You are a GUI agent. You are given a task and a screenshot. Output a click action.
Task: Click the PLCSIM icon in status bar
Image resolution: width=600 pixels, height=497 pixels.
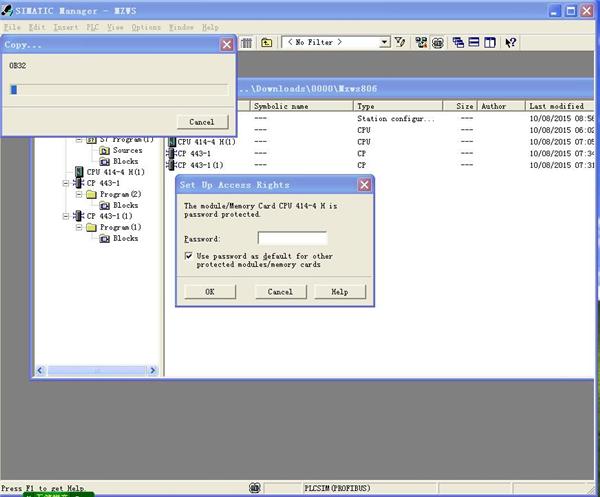pyautogui.click(x=255, y=488)
